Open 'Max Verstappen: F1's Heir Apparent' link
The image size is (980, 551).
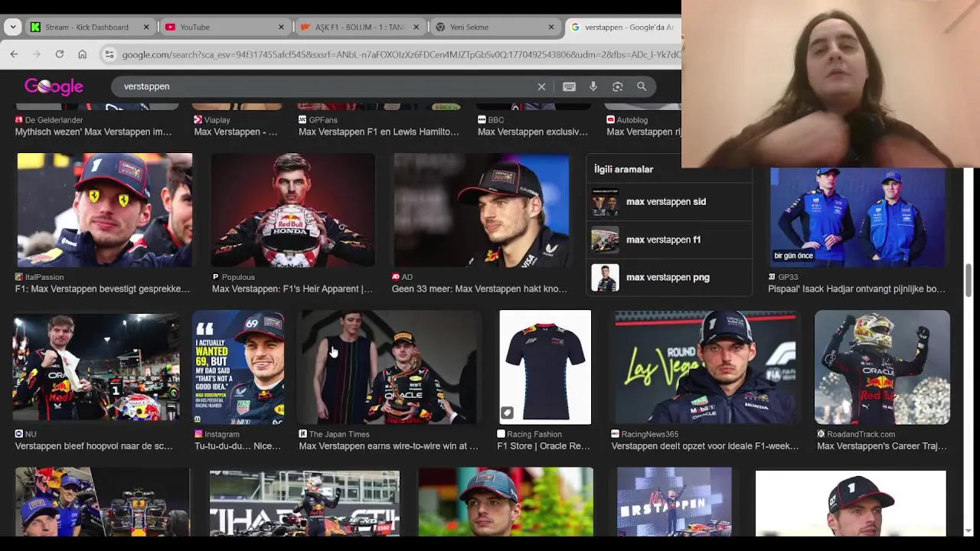pos(292,289)
